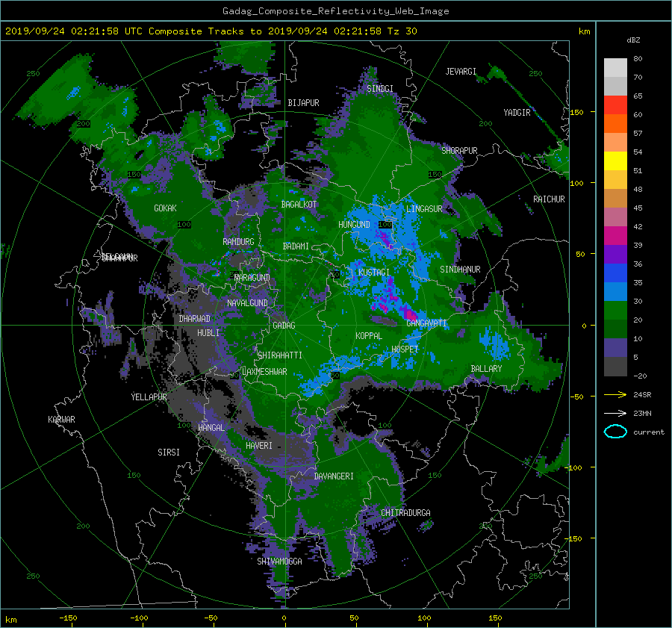
Task: Click the SHORAPUR city label
Action: click(x=459, y=150)
